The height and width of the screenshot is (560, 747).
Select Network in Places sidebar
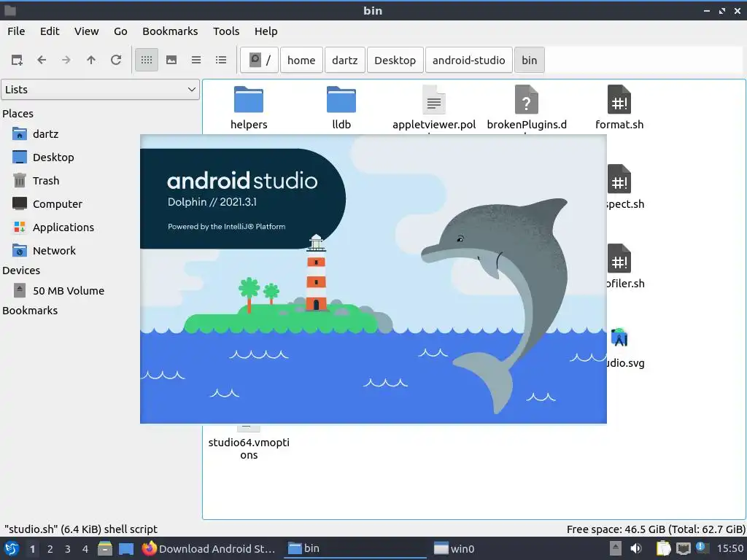(x=54, y=251)
